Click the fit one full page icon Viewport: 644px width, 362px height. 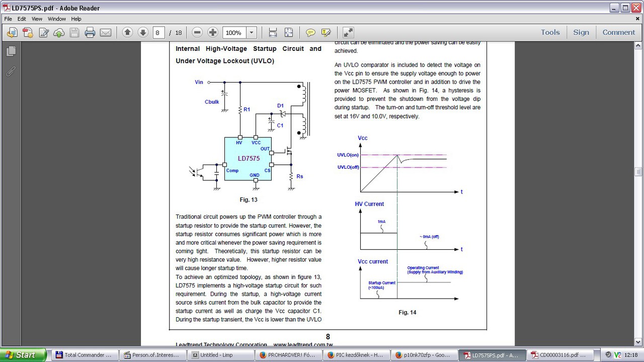tap(289, 33)
